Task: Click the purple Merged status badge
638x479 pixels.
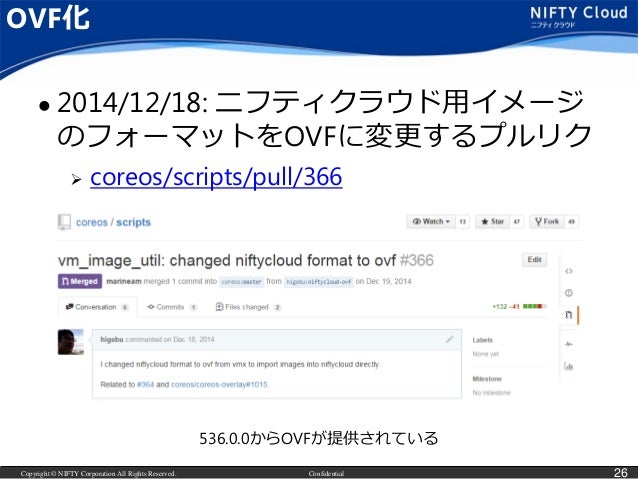Action: point(80,281)
